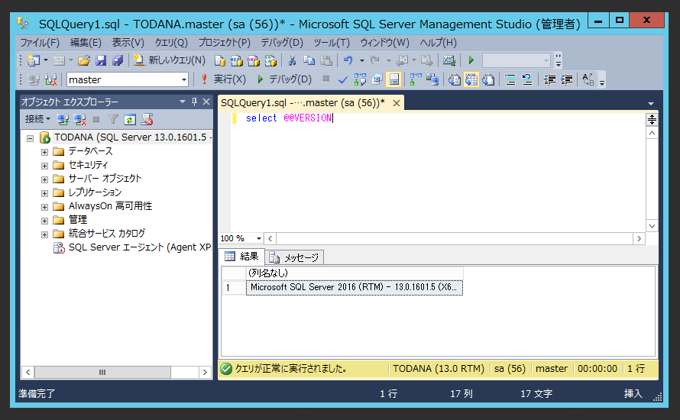Undo the last edit with the blue arrow
Screen dimensions: 680x420
348,61
